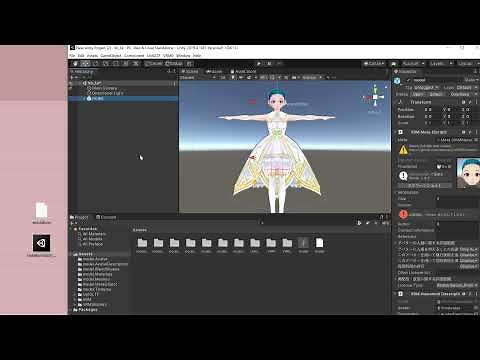Select the Rotate tool in Unity toolbar

(96, 63)
